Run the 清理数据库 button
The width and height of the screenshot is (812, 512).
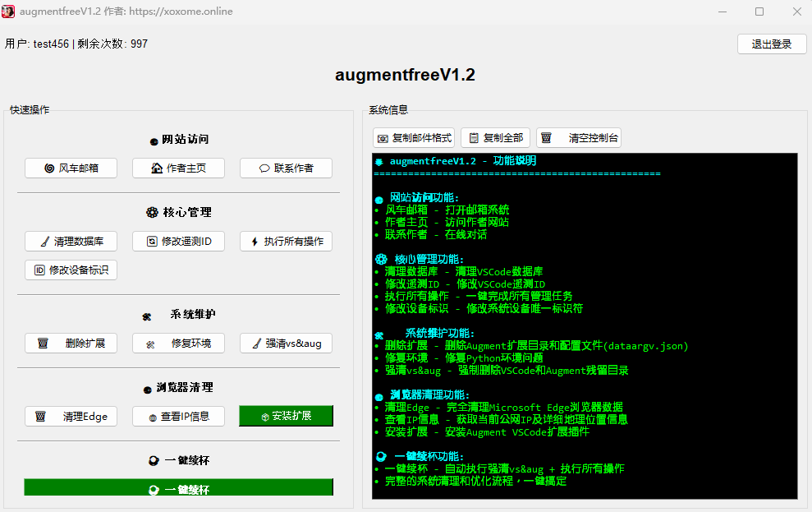point(71,241)
